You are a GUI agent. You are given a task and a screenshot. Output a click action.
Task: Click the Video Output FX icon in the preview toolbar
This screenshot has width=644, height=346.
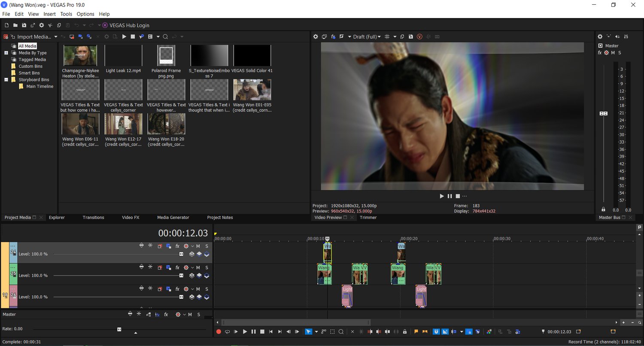[x=333, y=37]
